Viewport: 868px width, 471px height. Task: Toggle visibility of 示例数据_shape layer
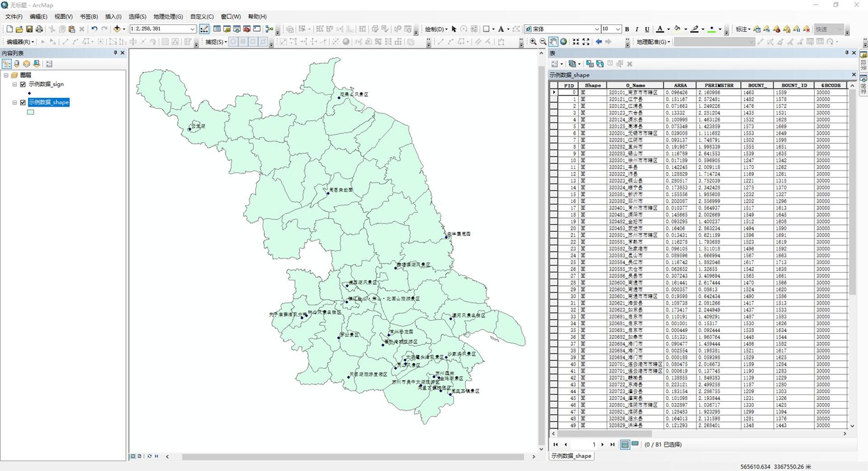(23, 102)
